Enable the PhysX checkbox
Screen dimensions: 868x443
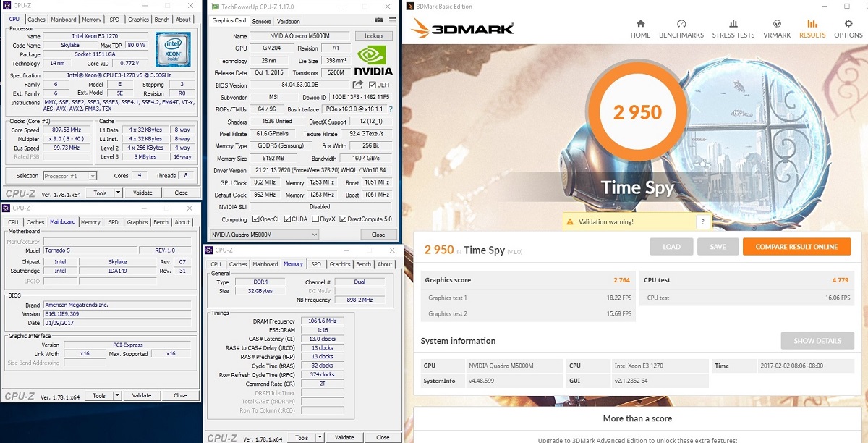click(x=316, y=219)
